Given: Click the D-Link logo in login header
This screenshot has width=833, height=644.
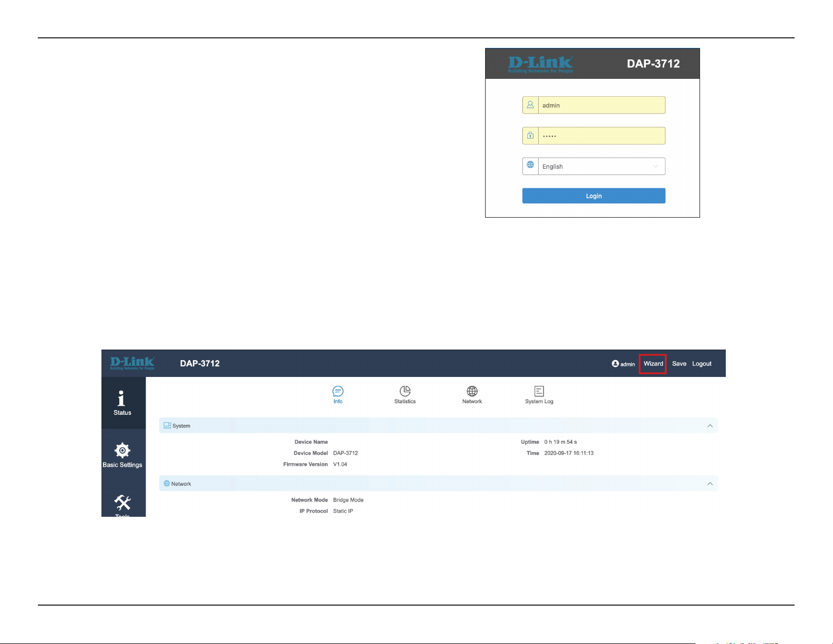Looking at the screenshot, I should click(540, 65).
